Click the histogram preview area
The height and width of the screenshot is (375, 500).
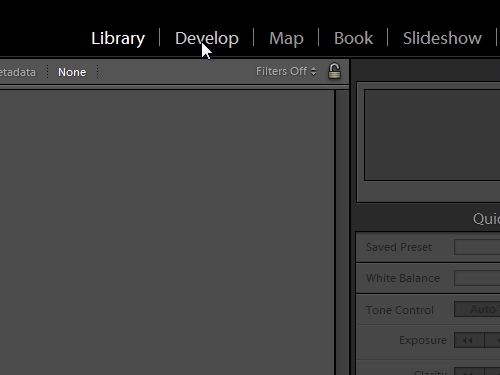pos(432,135)
